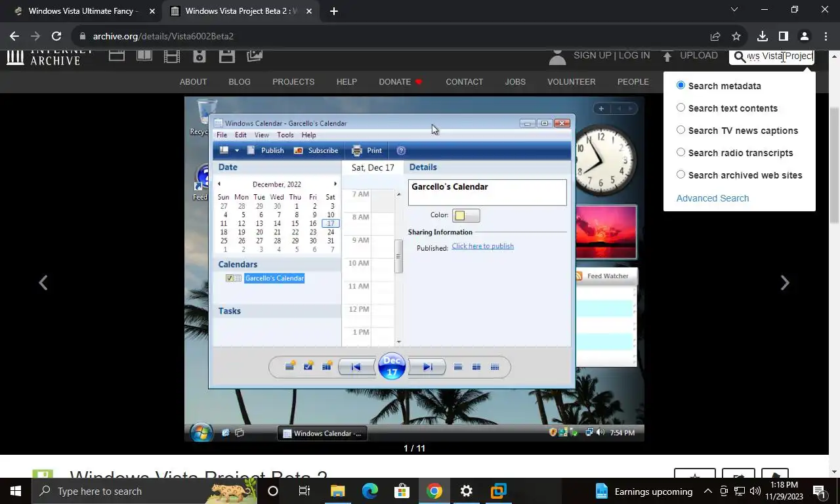
Task: Select Search metadata radio option
Action: (x=681, y=85)
